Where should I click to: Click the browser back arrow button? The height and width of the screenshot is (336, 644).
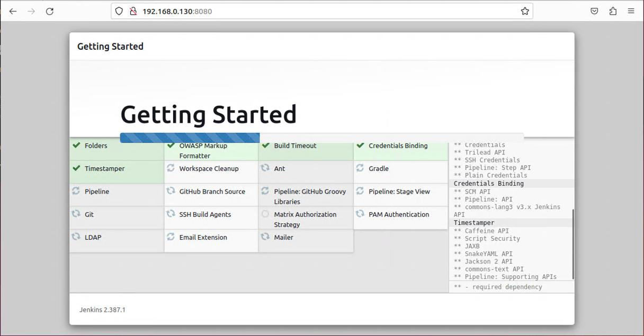13,11
